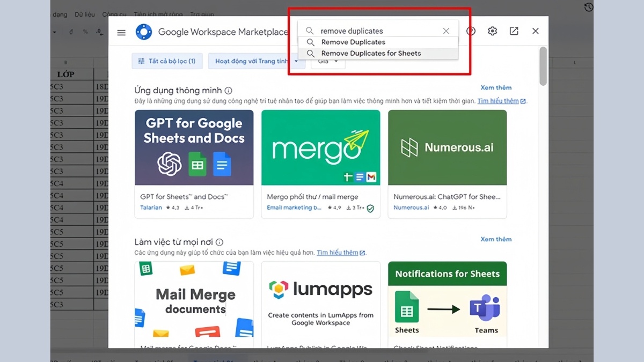The height and width of the screenshot is (362, 644).
Task: Open the LumApps app thumbnail
Action: 320,299
